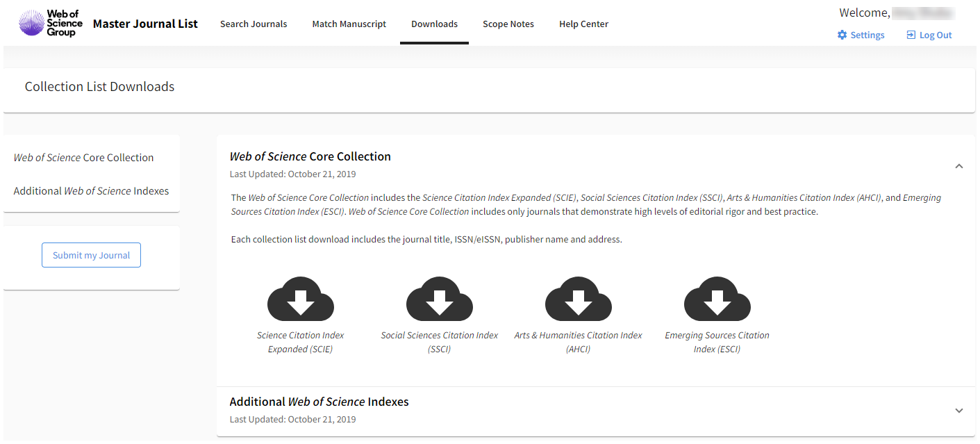The height and width of the screenshot is (444, 980).
Task: Visit the Help Center
Action: coord(583,24)
